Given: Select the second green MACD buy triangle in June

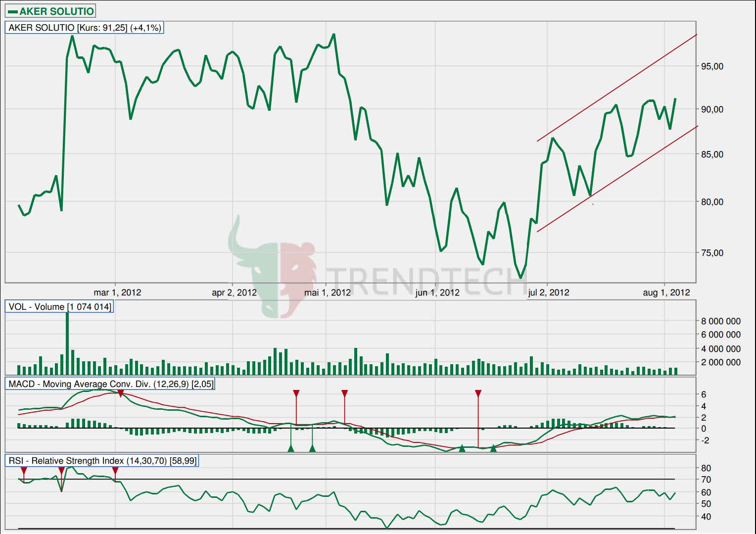Looking at the screenshot, I should 493,448.
